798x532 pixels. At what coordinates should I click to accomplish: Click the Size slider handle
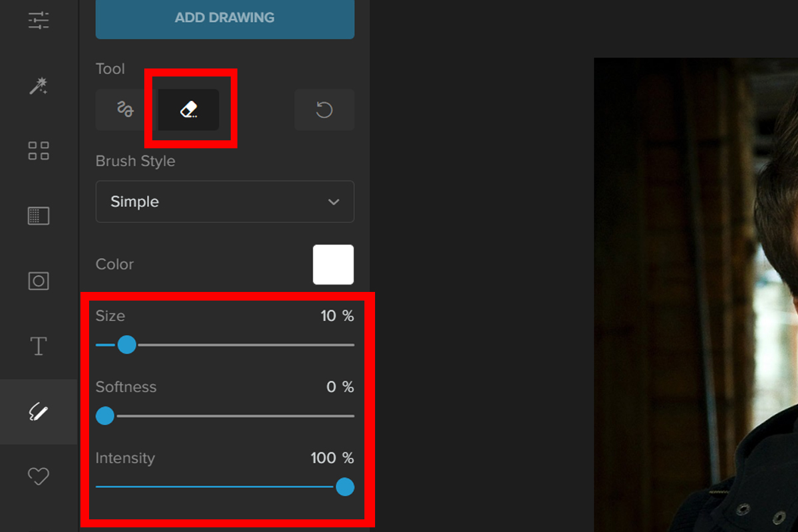[126, 345]
